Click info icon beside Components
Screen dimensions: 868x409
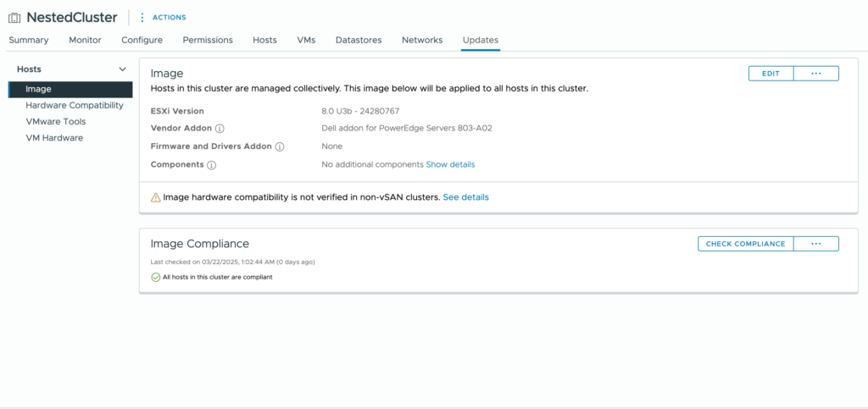click(212, 165)
